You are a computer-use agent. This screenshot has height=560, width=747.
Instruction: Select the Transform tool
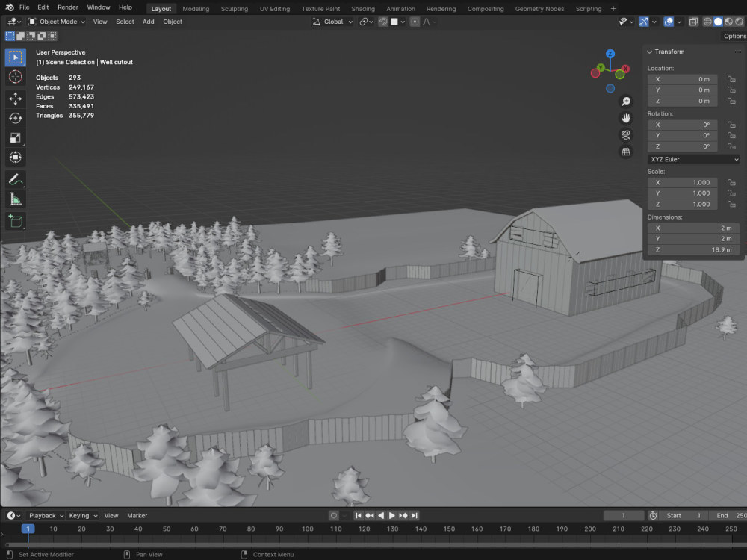click(15, 157)
